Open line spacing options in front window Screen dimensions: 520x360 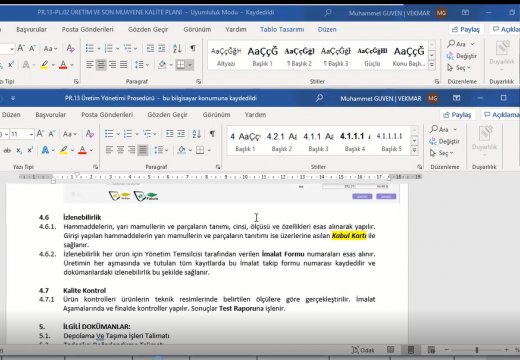pyautogui.click(x=161, y=150)
